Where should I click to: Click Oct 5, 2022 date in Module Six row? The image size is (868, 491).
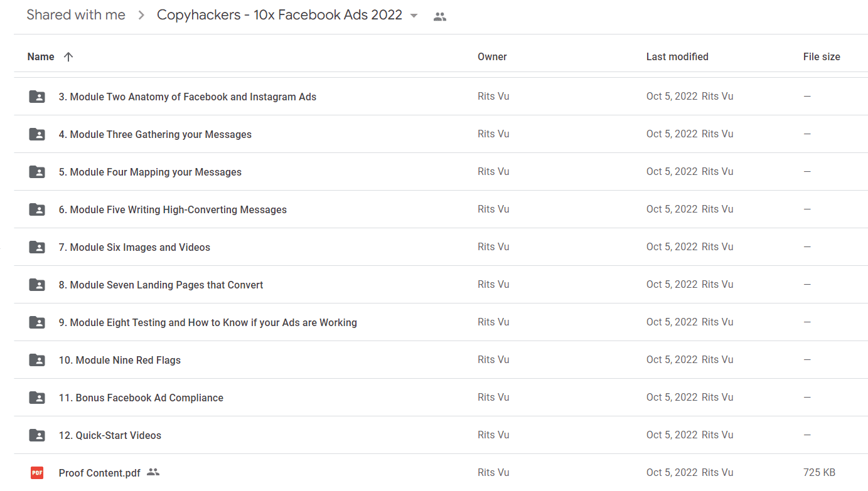(672, 246)
